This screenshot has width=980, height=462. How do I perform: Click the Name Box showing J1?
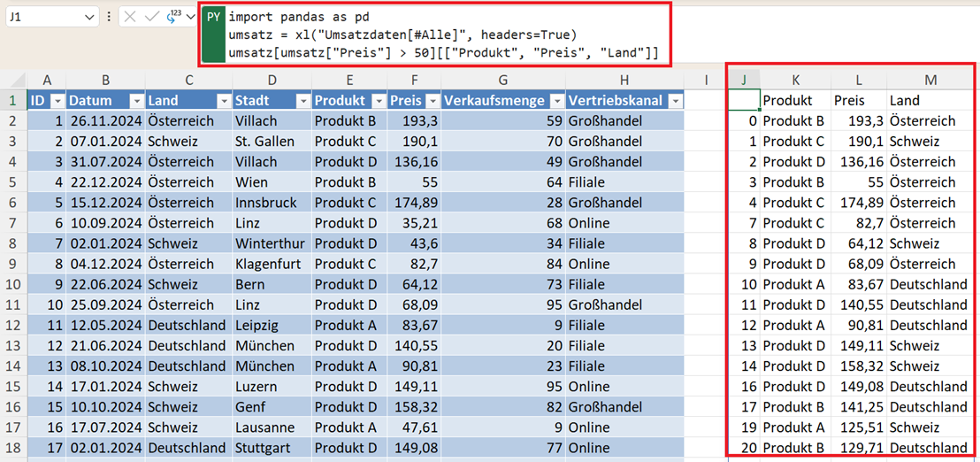pyautogui.click(x=44, y=17)
